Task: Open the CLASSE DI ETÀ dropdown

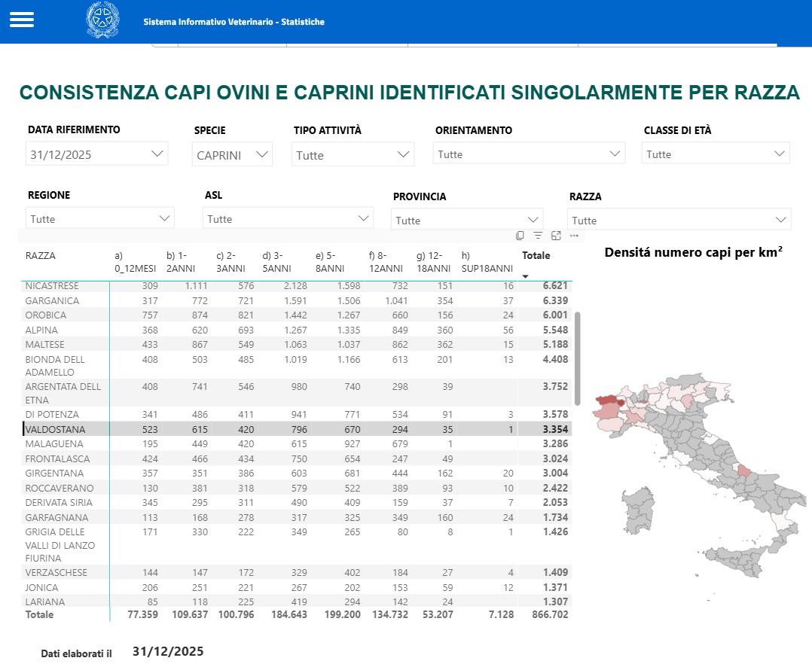Action: click(x=716, y=154)
